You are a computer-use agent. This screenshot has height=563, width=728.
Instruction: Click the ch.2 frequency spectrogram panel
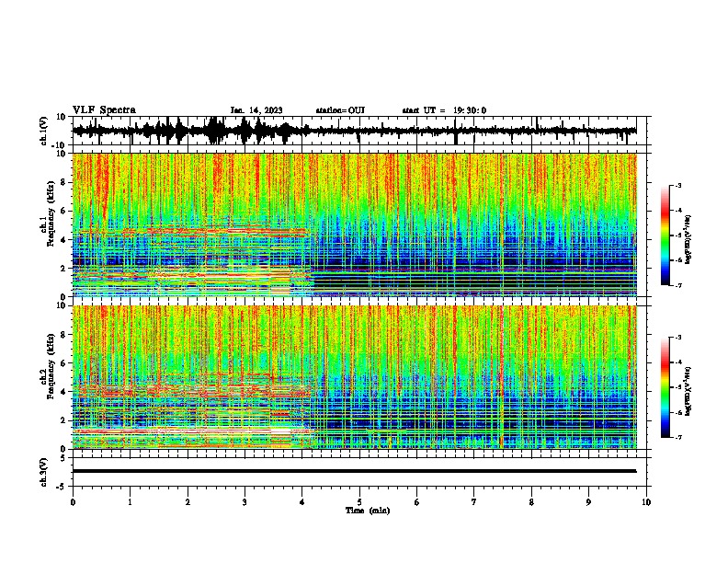click(354, 377)
